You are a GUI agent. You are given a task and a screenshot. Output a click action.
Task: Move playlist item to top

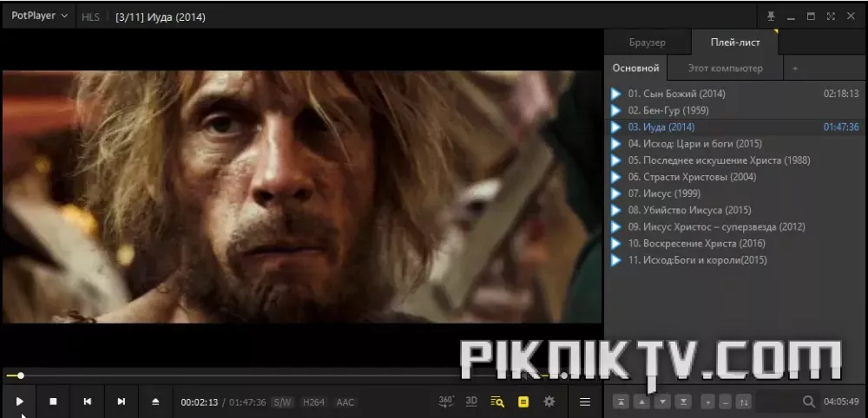pyautogui.click(x=621, y=402)
